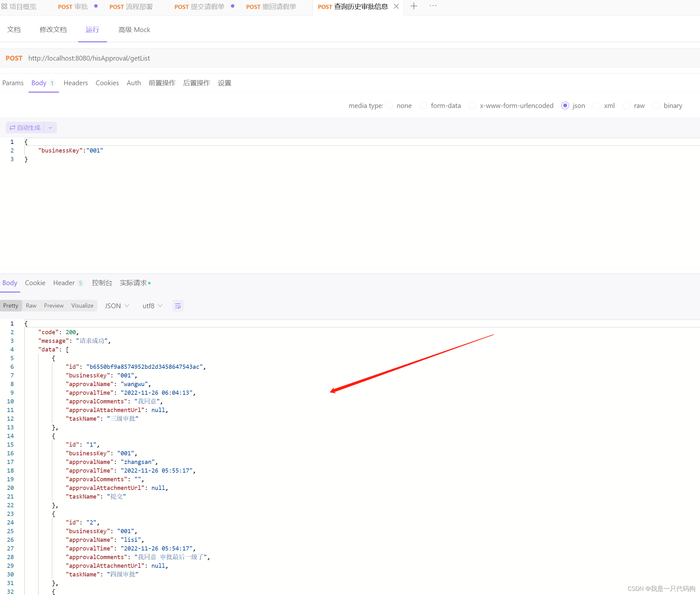Open the request Headers tab

point(76,83)
